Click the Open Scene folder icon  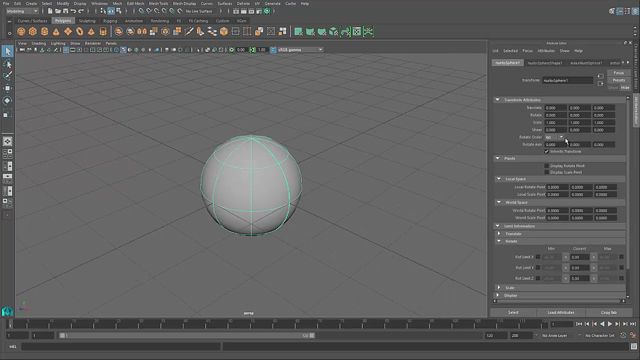(58, 11)
